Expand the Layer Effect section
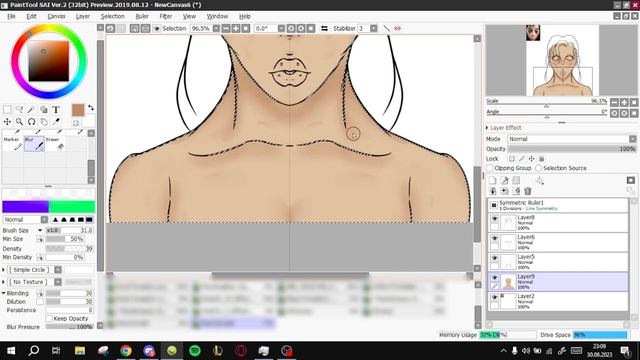Viewport: 640px width, 360px height. point(487,128)
